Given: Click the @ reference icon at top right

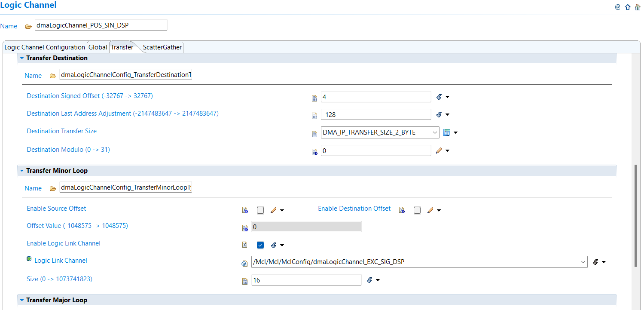Looking at the screenshot, I should click(x=617, y=7).
